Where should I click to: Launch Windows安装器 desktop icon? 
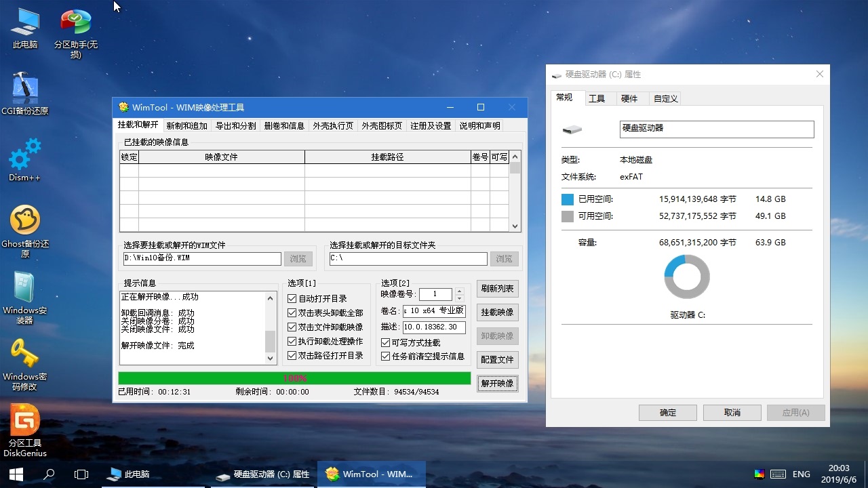tap(25, 298)
